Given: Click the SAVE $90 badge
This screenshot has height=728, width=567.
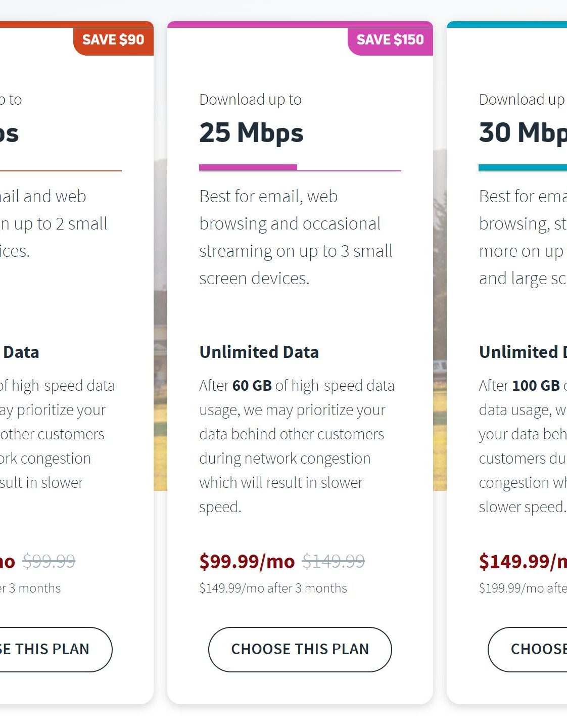Looking at the screenshot, I should [x=113, y=39].
